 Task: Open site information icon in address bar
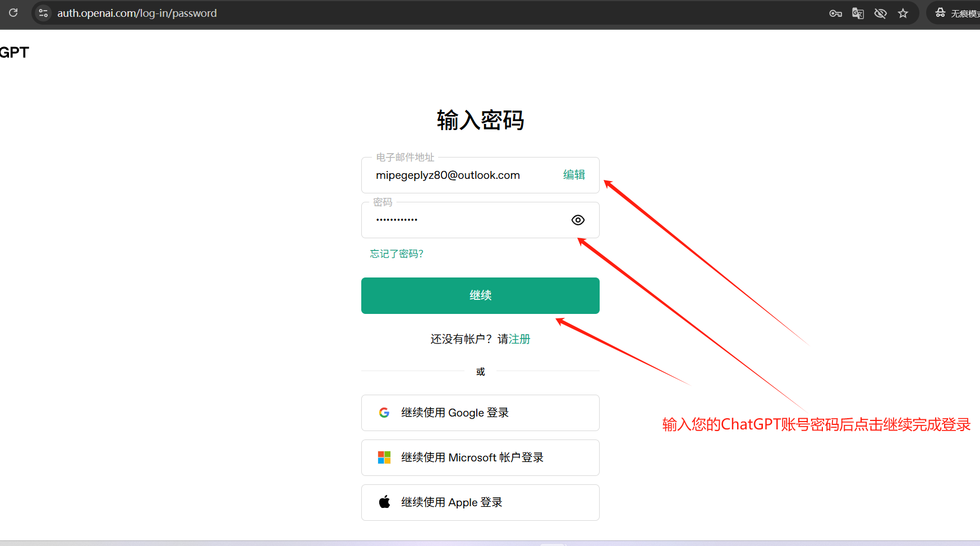click(43, 13)
